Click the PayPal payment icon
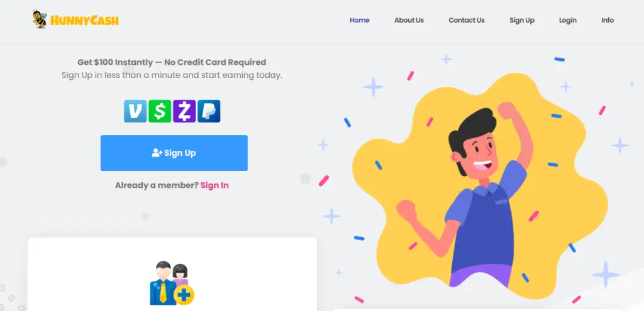The image size is (644, 311). pos(209,111)
